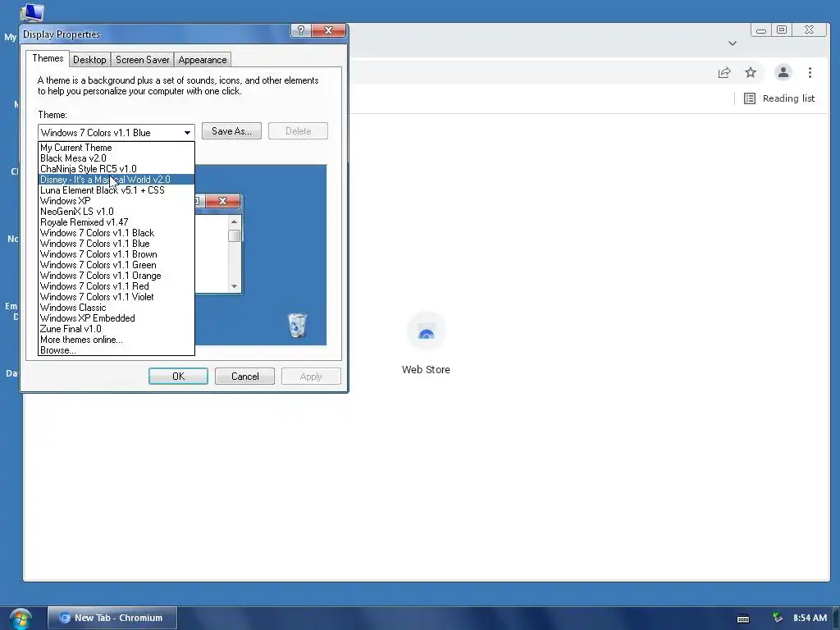Select Luna Element Black v5.1 theme
The width and height of the screenshot is (840, 630).
coord(116,190)
